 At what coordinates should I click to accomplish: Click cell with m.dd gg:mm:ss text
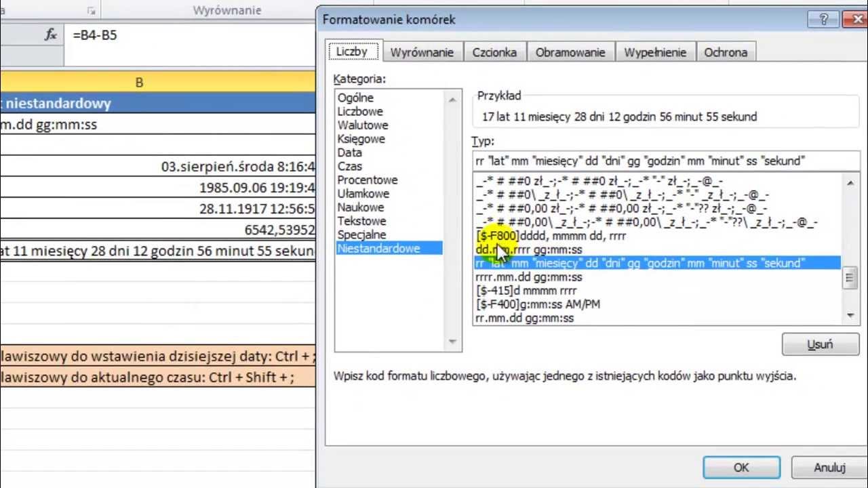[x=157, y=125]
